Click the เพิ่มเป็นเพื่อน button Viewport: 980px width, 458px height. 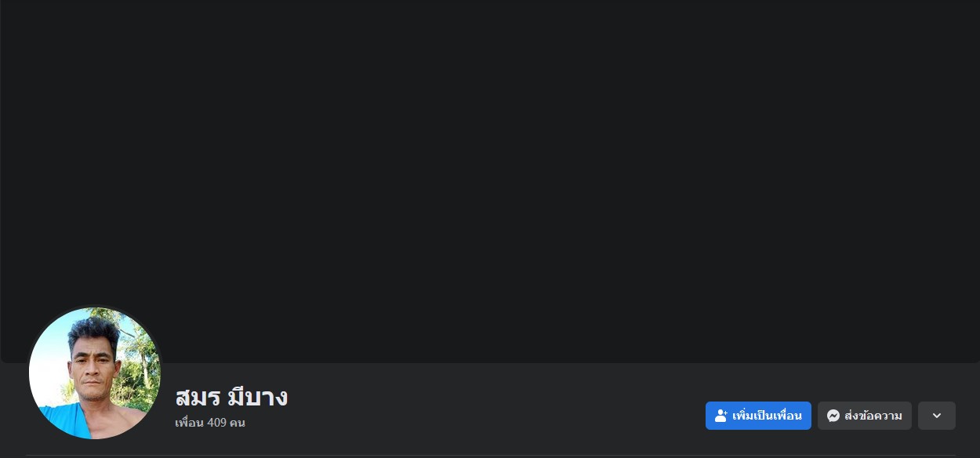(x=758, y=416)
